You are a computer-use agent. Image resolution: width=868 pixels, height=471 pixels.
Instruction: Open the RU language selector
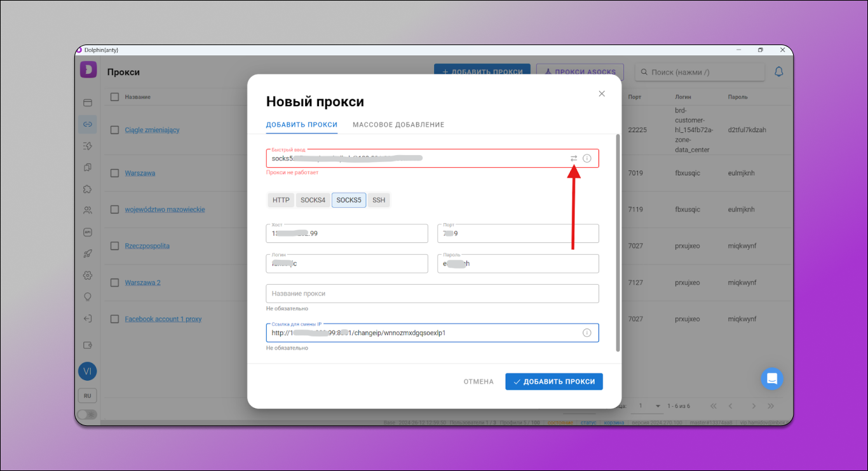88,395
